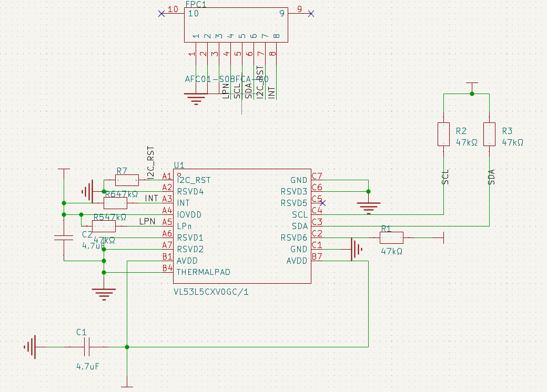Select the vertical SCL net label
Image resolution: width=547 pixels, height=392 pixels.
(446, 177)
